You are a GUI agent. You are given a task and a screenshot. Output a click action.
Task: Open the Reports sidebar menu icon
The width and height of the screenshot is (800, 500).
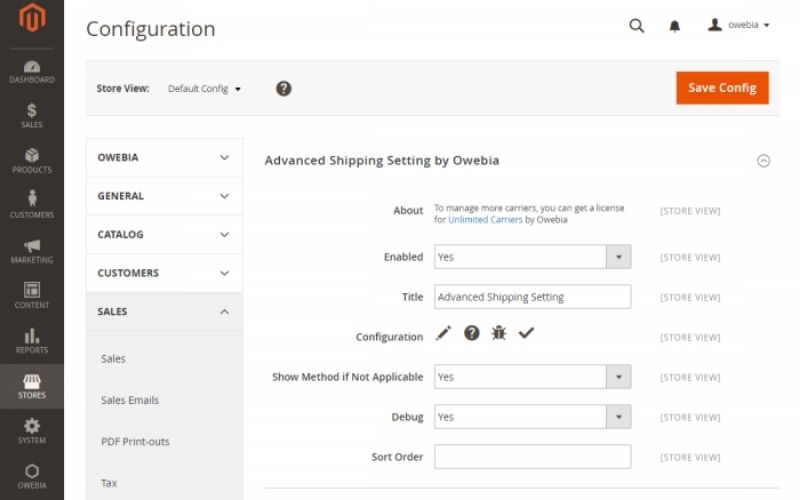[x=32, y=335]
